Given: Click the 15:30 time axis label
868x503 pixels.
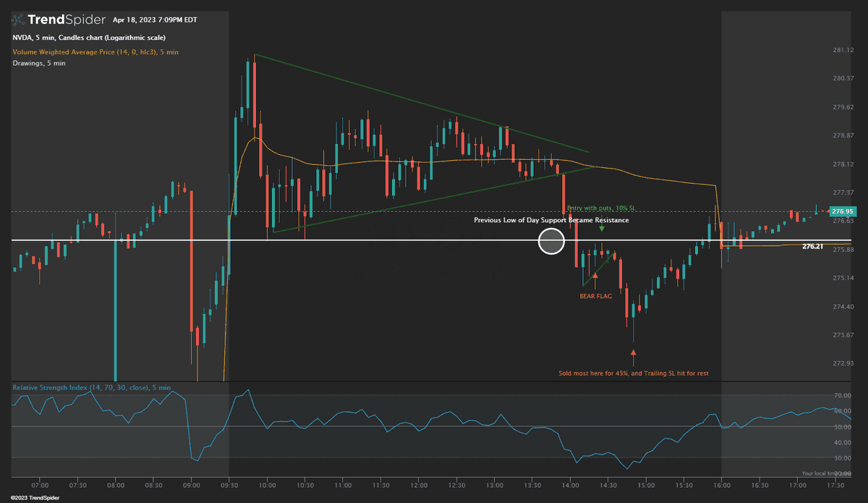Looking at the screenshot, I should click(x=684, y=485).
